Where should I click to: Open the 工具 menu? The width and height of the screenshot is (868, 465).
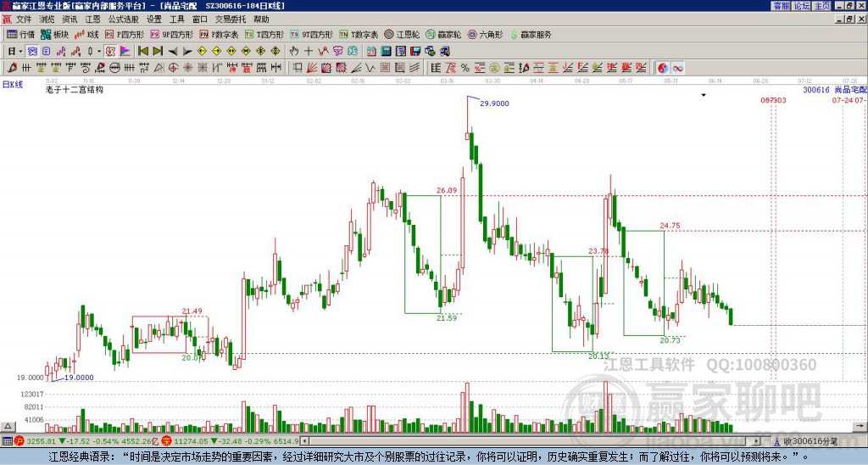[176, 20]
